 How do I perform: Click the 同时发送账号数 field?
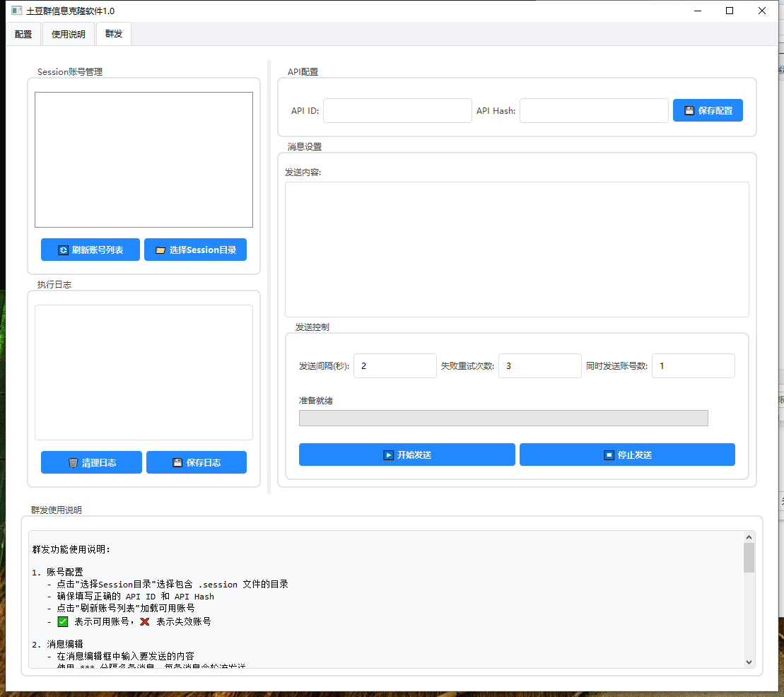693,366
